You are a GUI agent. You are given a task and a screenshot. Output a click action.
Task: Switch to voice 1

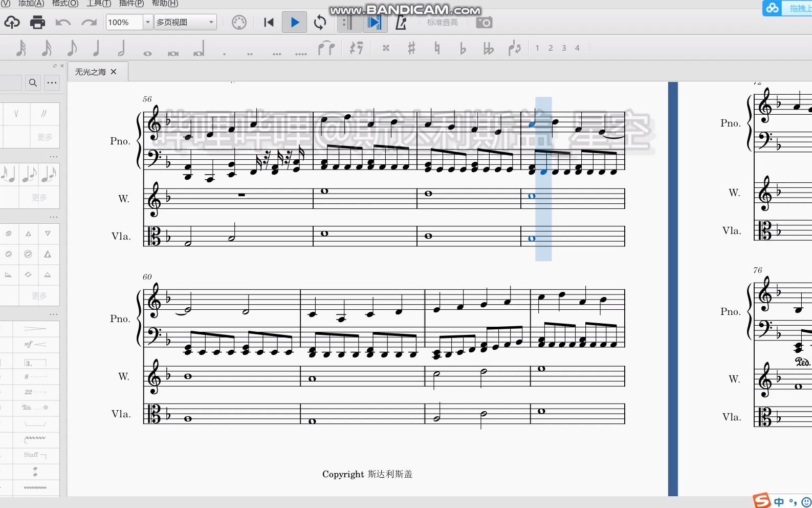(x=537, y=48)
